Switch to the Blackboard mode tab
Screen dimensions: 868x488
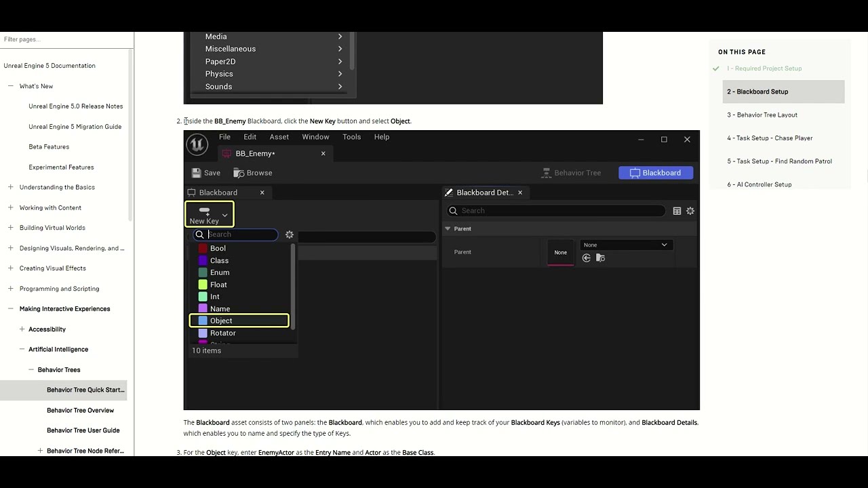(655, 173)
